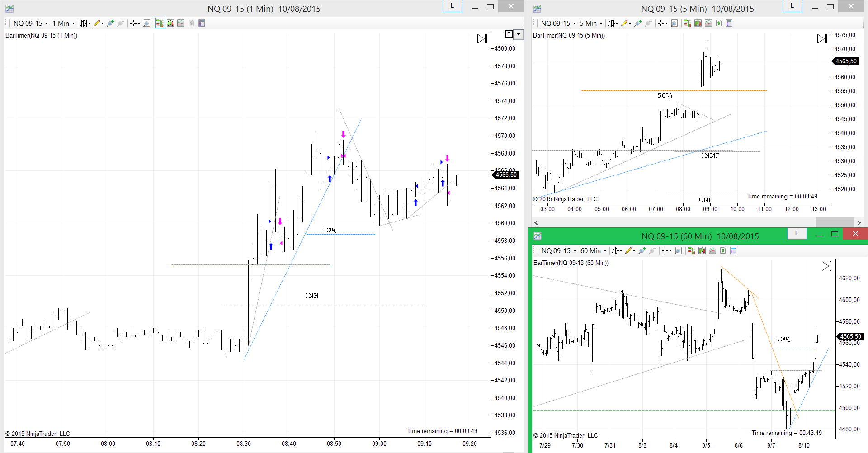Click L link button in 5 Min title bar

click(792, 6)
